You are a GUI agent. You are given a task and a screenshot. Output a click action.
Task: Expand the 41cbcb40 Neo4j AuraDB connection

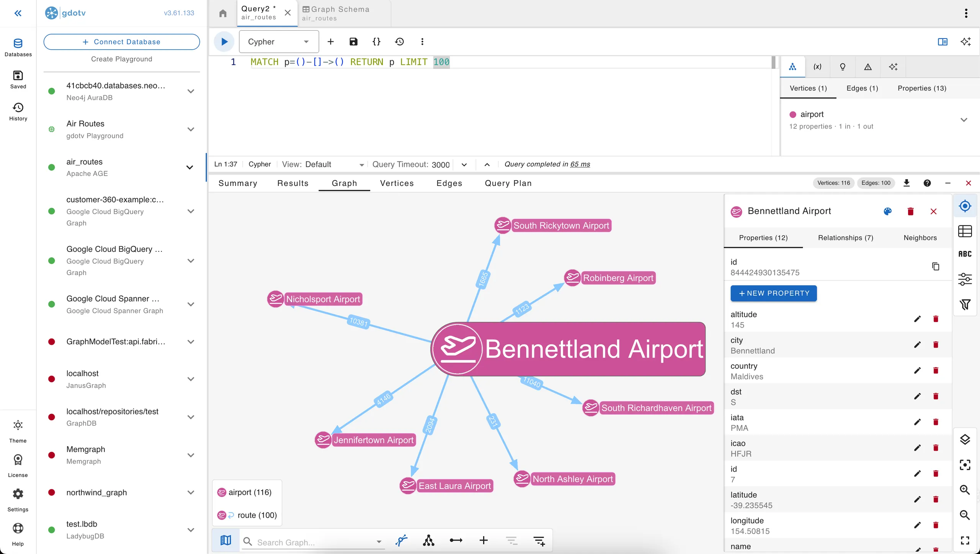(191, 91)
